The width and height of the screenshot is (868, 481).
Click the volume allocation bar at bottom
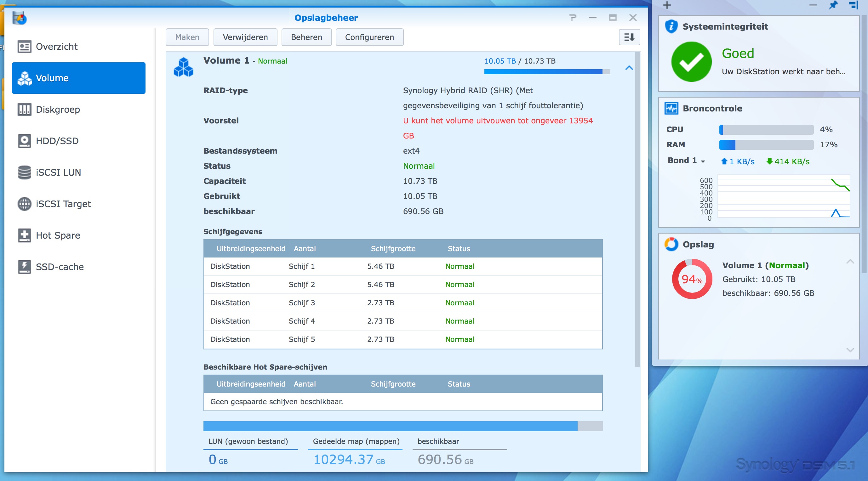(x=403, y=426)
